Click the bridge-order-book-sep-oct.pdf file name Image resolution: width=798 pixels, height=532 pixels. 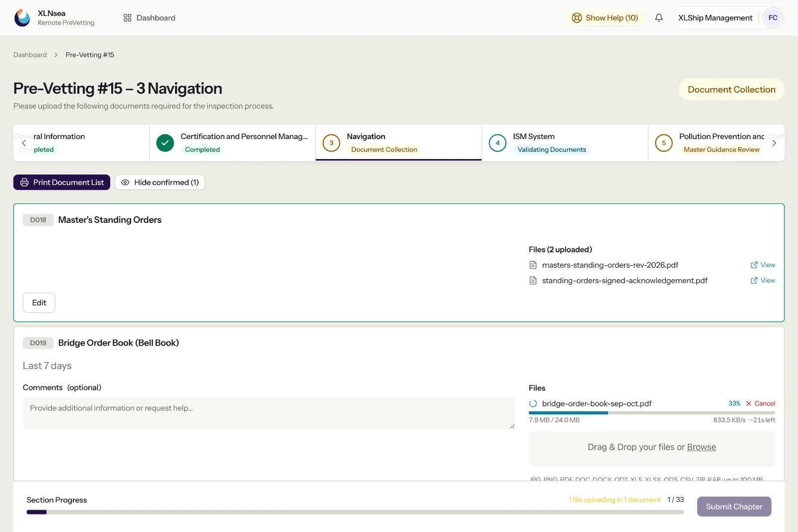coord(597,404)
